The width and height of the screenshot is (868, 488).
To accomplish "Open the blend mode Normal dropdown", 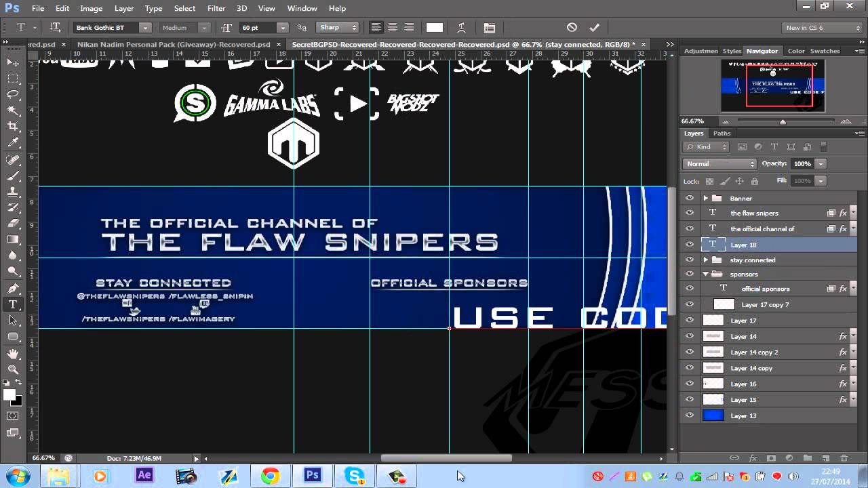I will click(x=719, y=164).
